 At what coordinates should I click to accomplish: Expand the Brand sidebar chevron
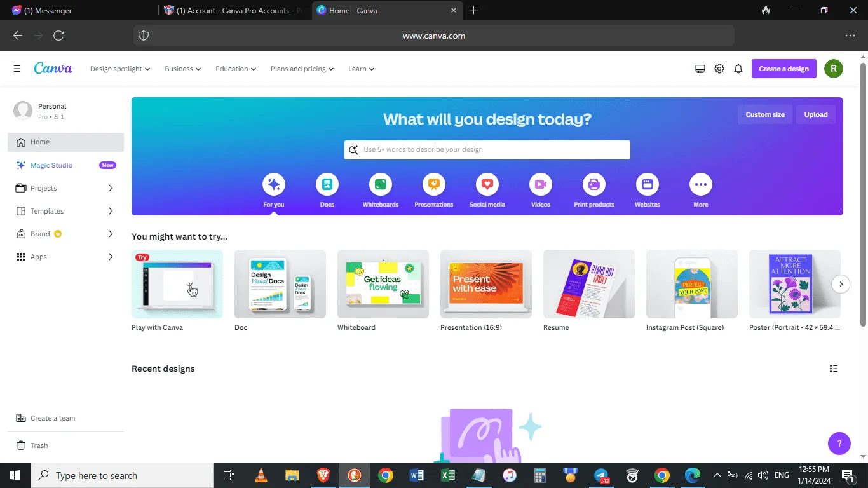pyautogui.click(x=111, y=234)
